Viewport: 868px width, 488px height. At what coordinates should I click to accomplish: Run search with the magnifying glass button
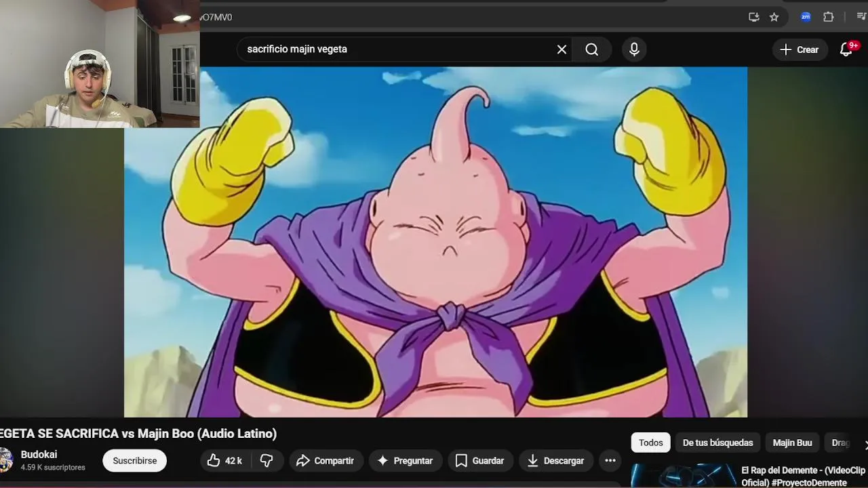pyautogui.click(x=592, y=49)
